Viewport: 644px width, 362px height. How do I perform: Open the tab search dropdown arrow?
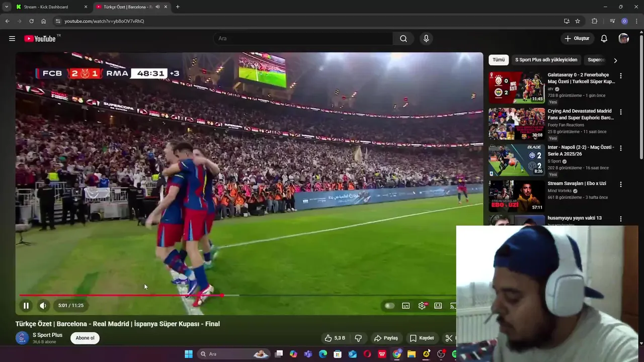[x=7, y=7]
